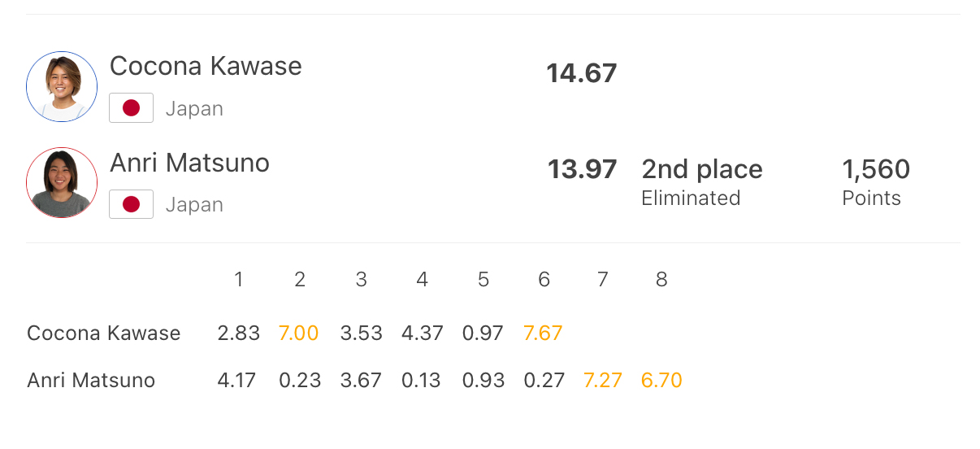980x449 pixels.
Task: Click Matsuno's highlighted 7.27 wave score
Action: click(603, 380)
